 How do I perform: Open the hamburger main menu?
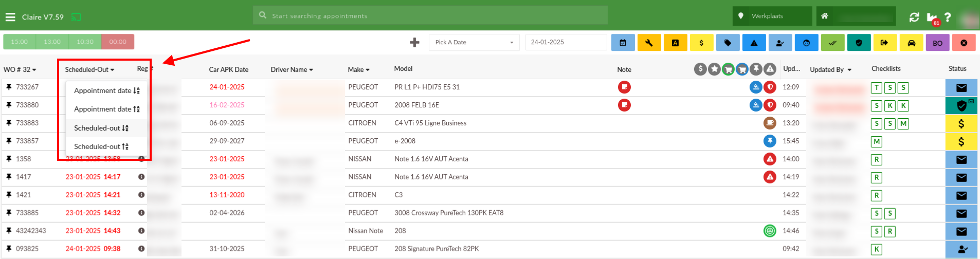pyautogui.click(x=10, y=17)
